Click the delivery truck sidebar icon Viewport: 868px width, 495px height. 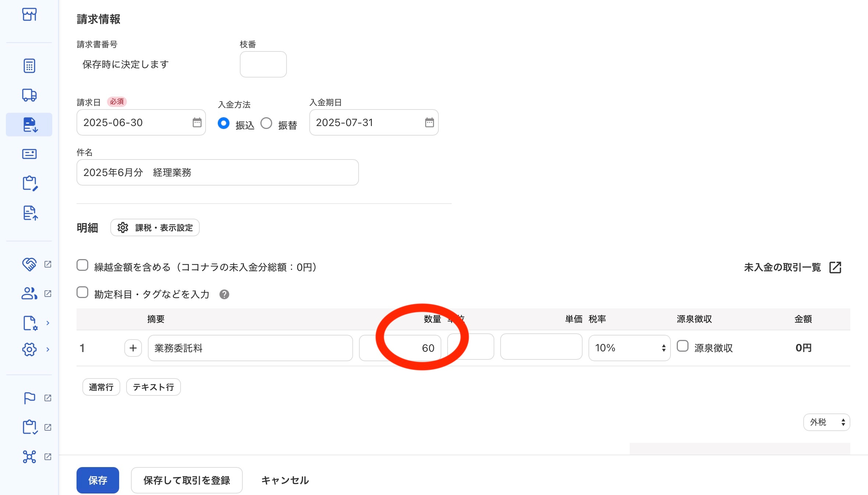tap(29, 95)
